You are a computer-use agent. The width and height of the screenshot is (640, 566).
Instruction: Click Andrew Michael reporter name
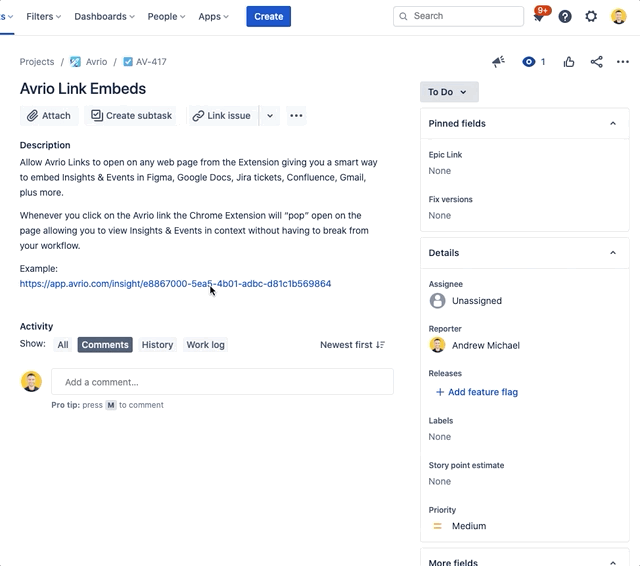point(486,345)
